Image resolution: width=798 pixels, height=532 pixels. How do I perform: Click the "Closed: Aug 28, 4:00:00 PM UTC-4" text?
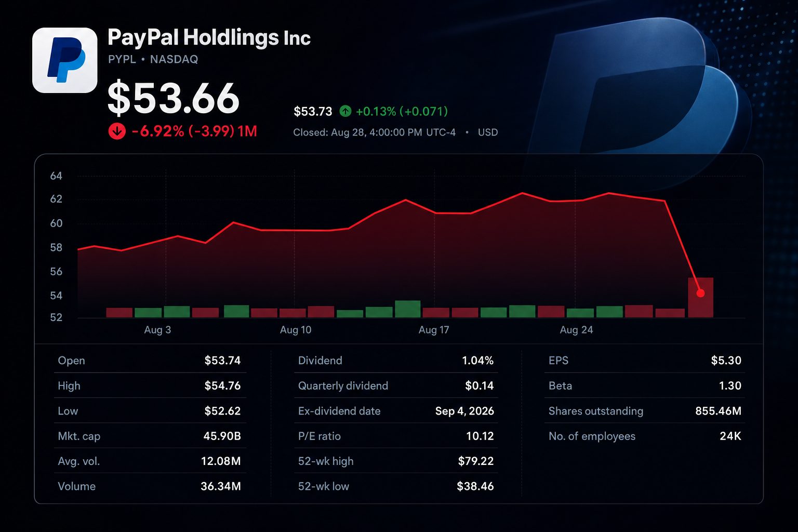point(374,132)
